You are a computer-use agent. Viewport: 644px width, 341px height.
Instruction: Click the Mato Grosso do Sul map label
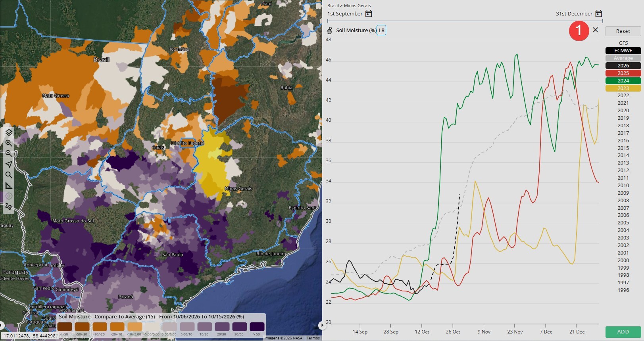coord(73,221)
